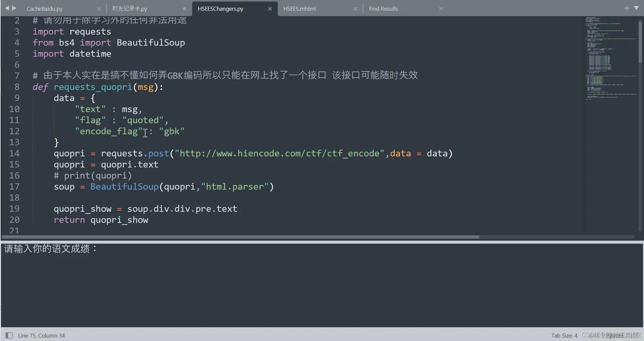Click line number 14 in the gutter
Image resolution: width=644 pixels, height=341 pixels.
(x=14, y=153)
